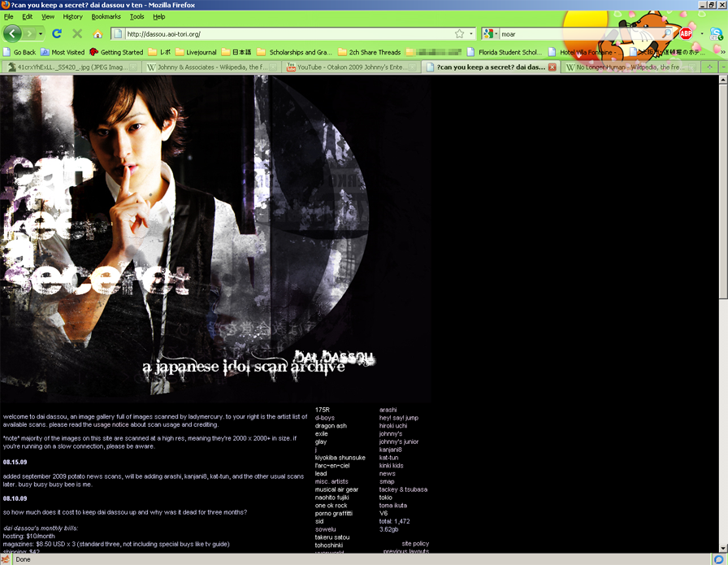This screenshot has width=728, height=565.
Task: Open the back/forward history dropdown arrow
Action: tap(41, 34)
